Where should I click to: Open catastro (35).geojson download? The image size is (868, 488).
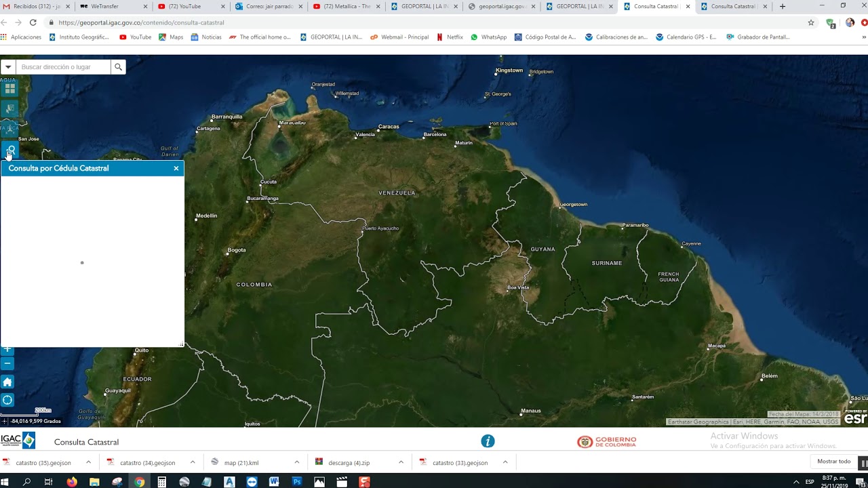43,462
